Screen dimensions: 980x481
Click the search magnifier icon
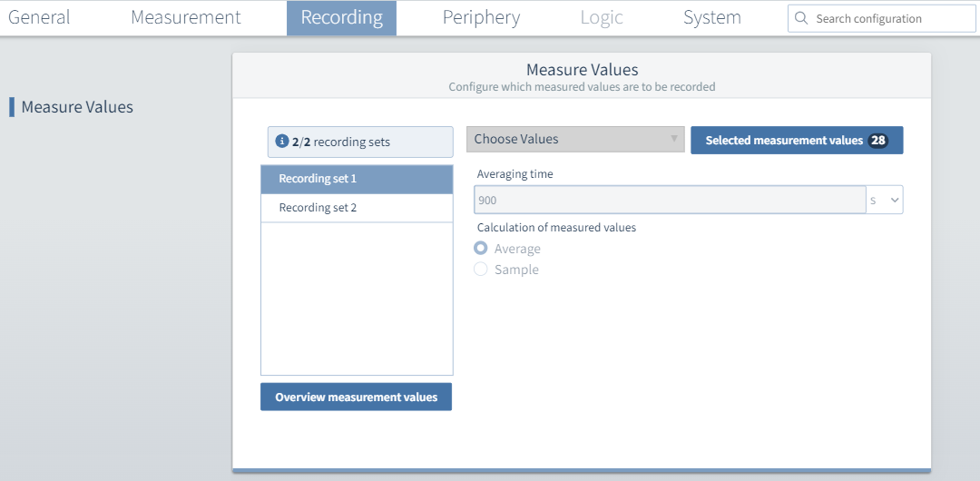[801, 18]
